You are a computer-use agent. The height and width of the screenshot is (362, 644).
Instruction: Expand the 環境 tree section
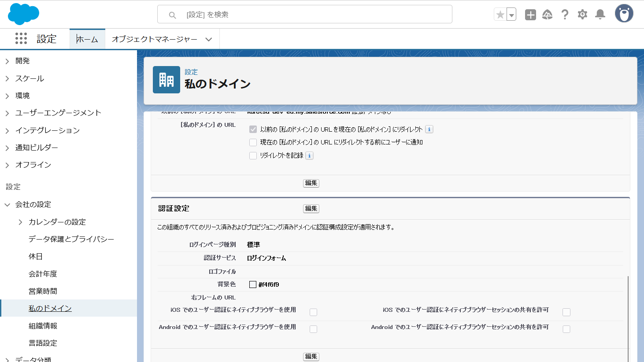(7, 96)
